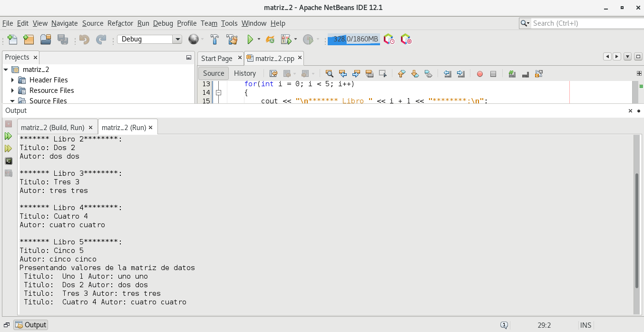This screenshot has height=332, width=644.
Task: Click the History button in editor
Action: 245,73
